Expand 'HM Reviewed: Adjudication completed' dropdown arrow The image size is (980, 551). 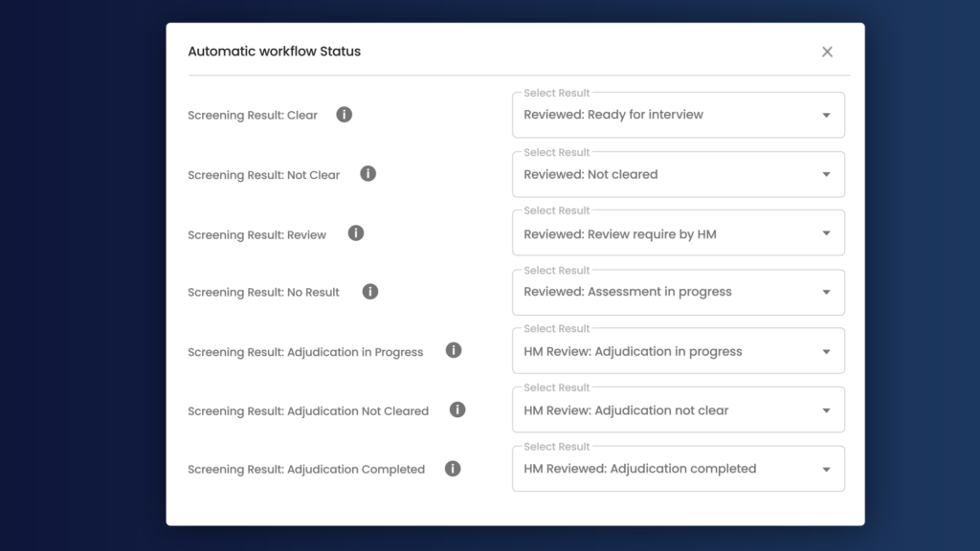tap(826, 470)
